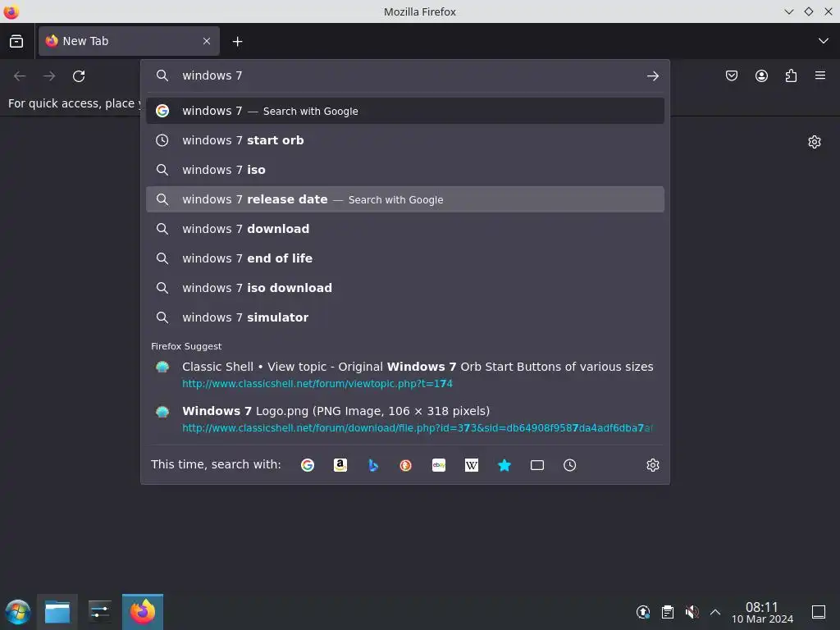Search with Google one-off icon
The image size is (840, 630).
click(308, 465)
